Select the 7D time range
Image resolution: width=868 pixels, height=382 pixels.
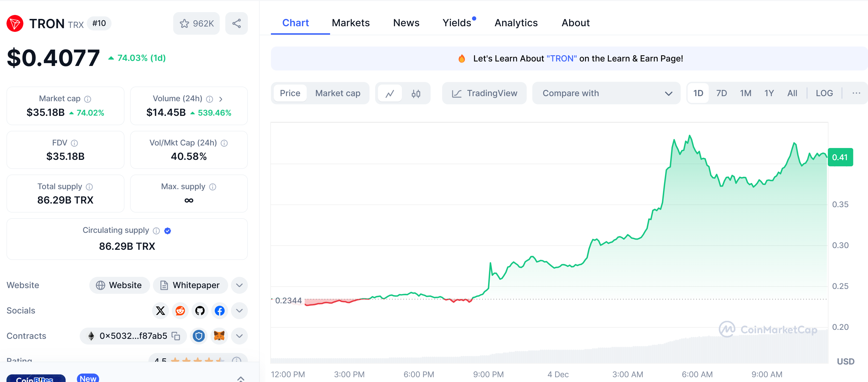pyautogui.click(x=721, y=93)
